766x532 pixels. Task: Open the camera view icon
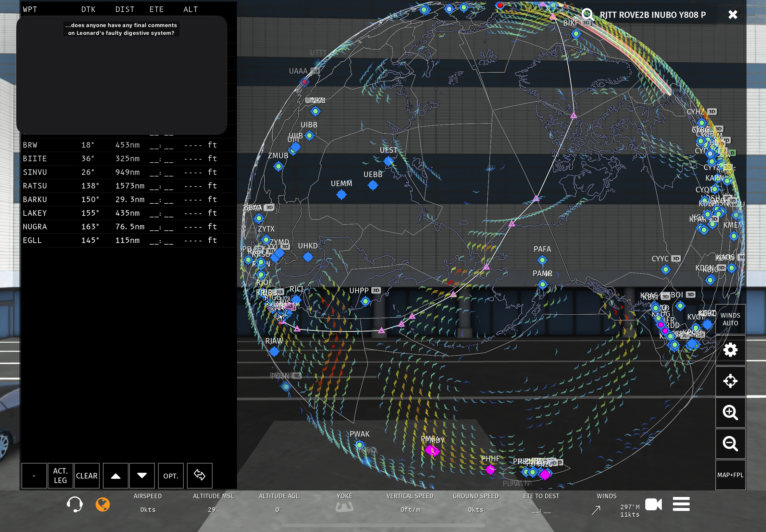click(x=653, y=504)
